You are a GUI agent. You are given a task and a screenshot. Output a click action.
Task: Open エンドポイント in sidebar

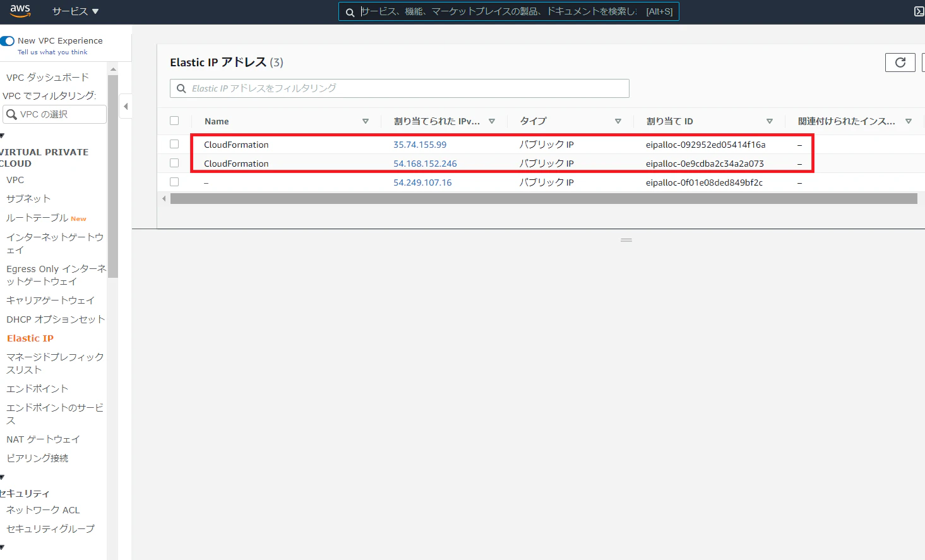[x=37, y=389]
